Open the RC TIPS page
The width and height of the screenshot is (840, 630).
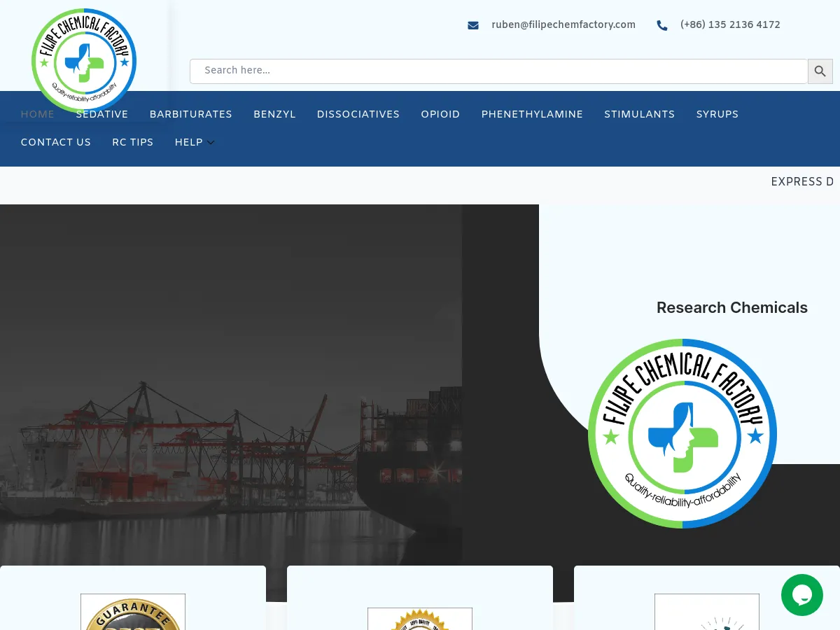[x=133, y=142]
